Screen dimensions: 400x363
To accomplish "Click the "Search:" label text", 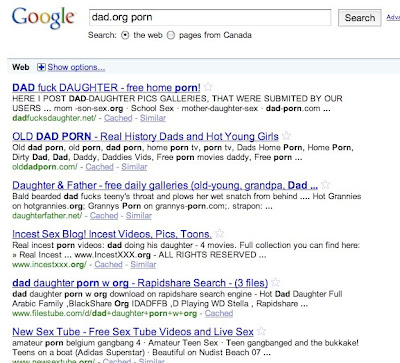I will click(x=102, y=35).
